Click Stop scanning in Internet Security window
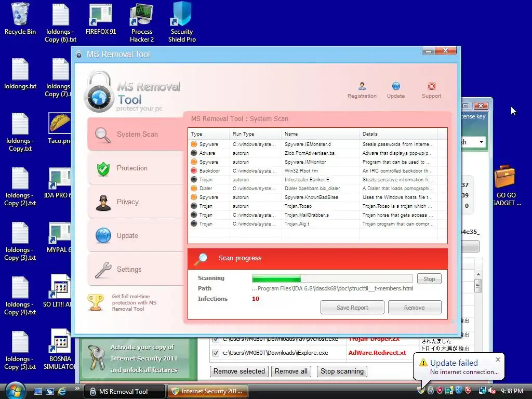532x399 pixels. point(342,371)
